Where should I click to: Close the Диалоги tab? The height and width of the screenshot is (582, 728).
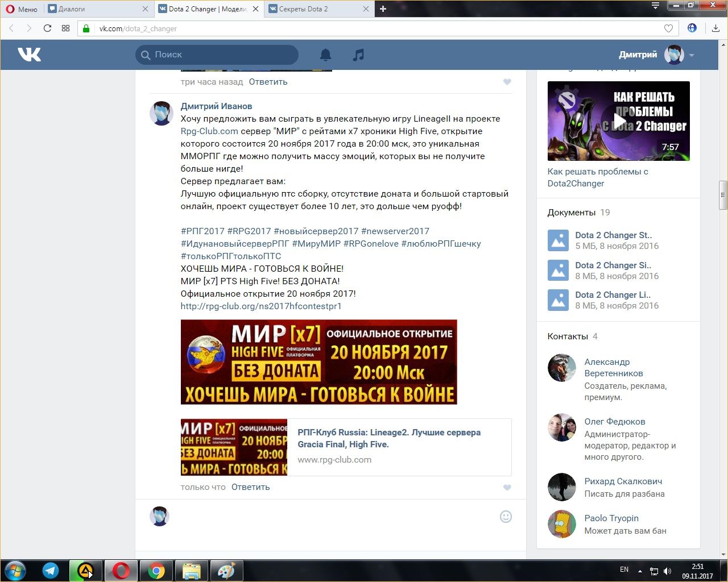[x=145, y=9]
